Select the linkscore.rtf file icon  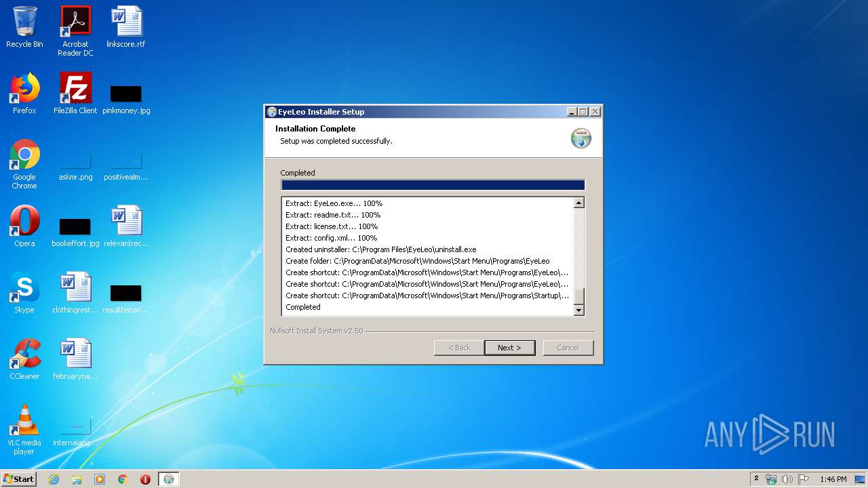(x=126, y=27)
